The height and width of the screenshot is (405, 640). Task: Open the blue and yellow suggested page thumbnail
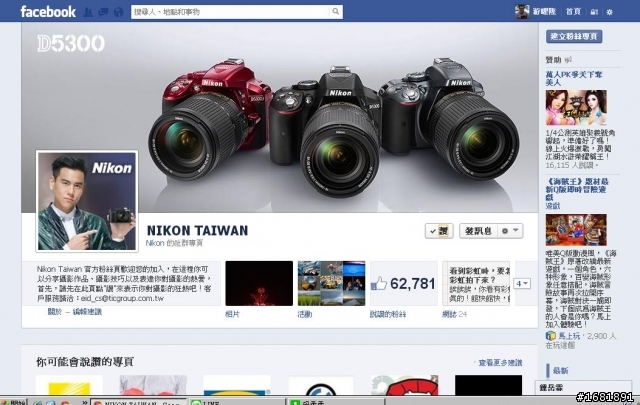(237, 385)
